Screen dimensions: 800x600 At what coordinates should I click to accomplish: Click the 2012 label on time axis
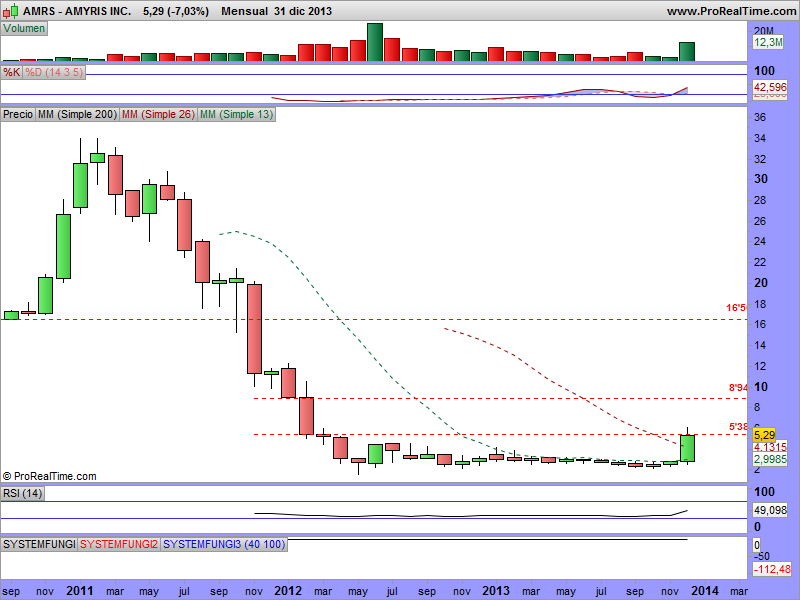click(x=288, y=591)
